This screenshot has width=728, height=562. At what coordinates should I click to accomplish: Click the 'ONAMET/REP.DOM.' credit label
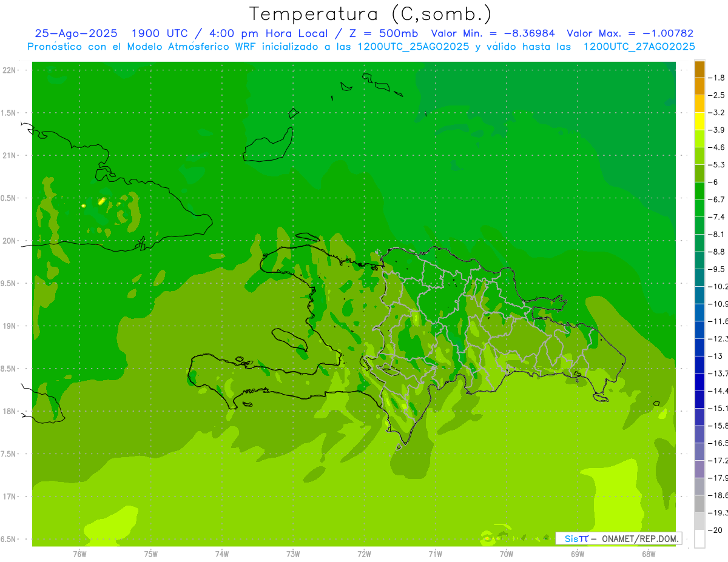(641, 538)
